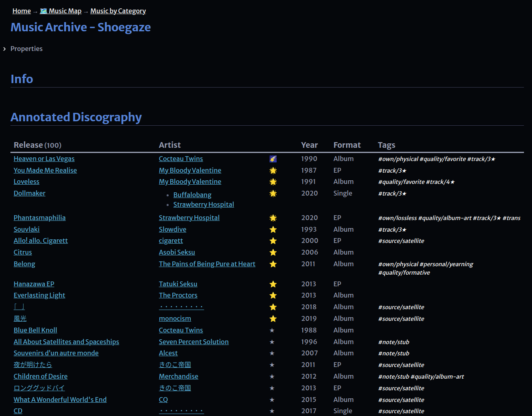
Task: Open Music by Category breadcrumb
Action: click(118, 11)
